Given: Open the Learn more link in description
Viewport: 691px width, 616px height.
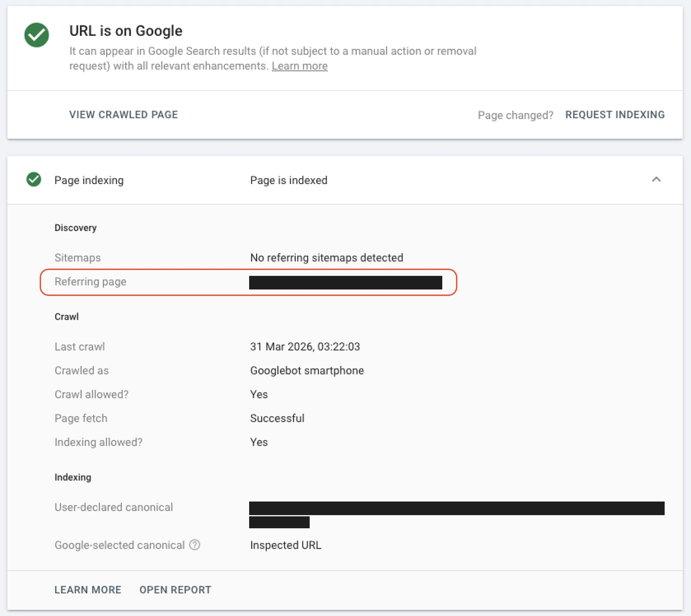Looking at the screenshot, I should tap(300, 66).
